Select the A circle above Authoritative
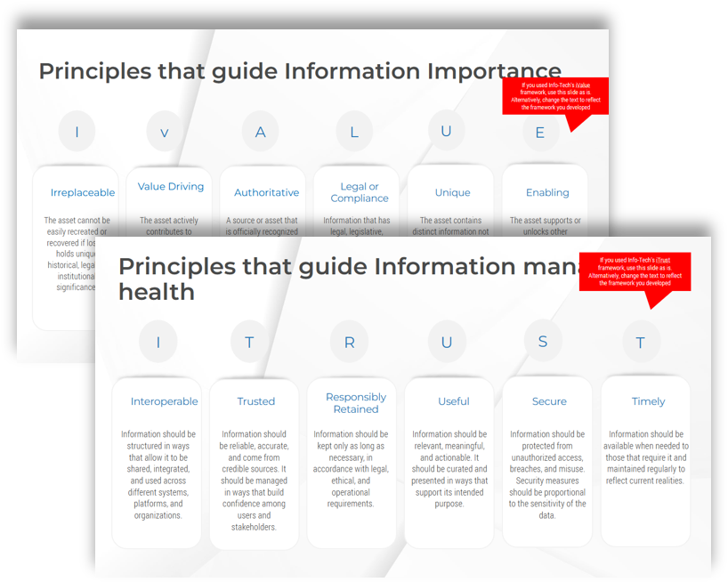 tap(260, 131)
